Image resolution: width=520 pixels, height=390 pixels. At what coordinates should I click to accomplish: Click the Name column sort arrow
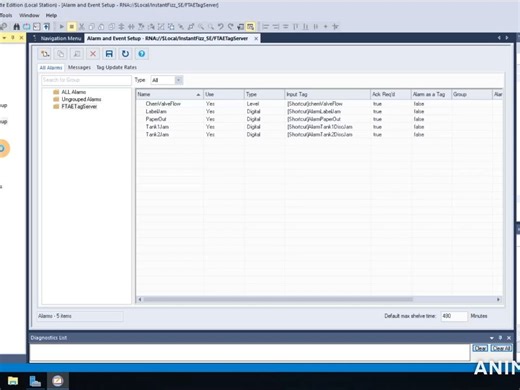pyautogui.click(x=198, y=95)
